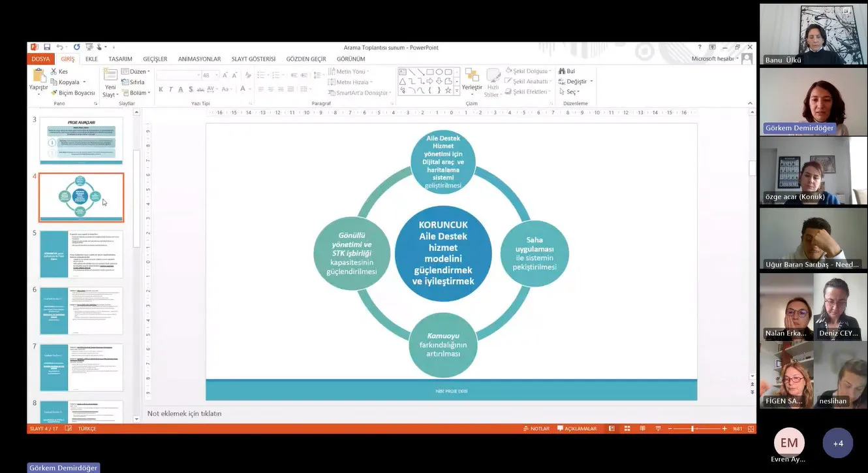Toggle Normal view button in status bar
868x473 pixels.
612,429
